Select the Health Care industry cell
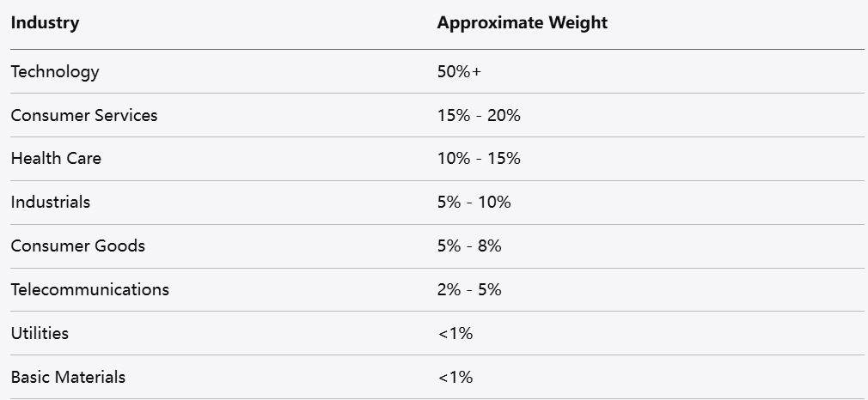Image resolution: width=868 pixels, height=400 pixels. (x=56, y=159)
